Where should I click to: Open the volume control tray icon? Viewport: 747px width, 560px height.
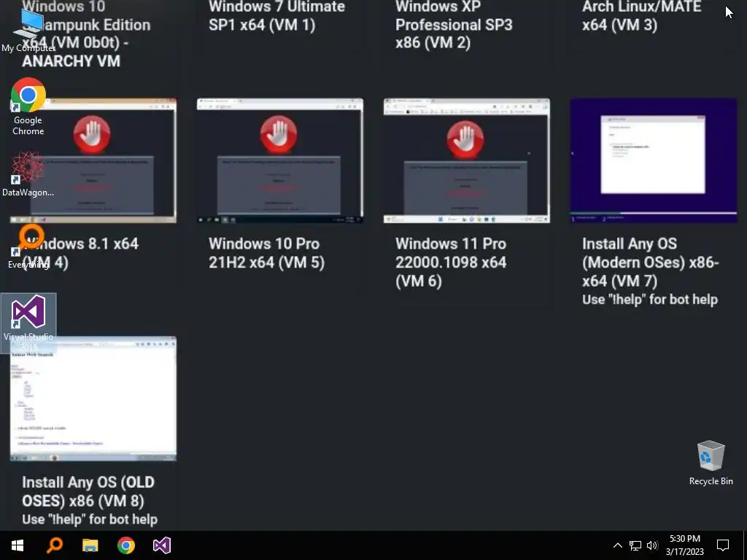pyautogui.click(x=652, y=545)
